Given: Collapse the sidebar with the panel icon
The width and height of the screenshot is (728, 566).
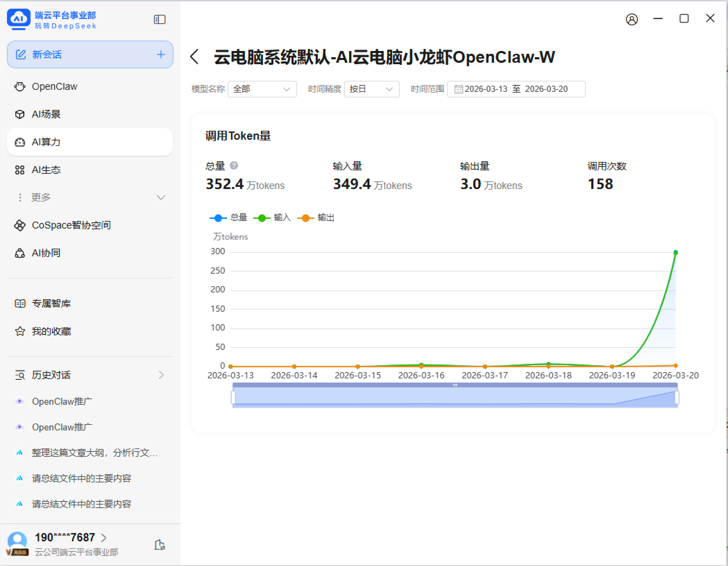Looking at the screenshot, I should (x=159, y=19).
